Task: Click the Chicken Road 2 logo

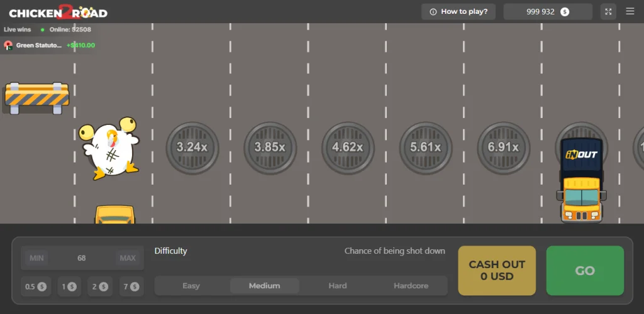Action: coord(58,13)
